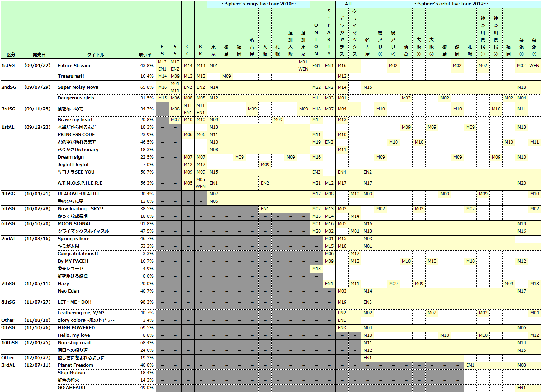
Task: Select the Dangerous girls title cell
Action: tap(96, 98)
